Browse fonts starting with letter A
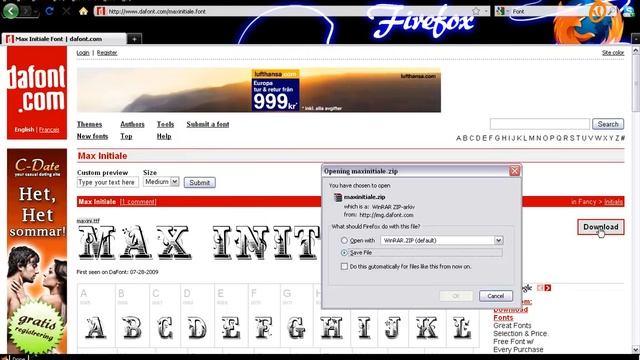 pyautogui.click(x=458, y=138)
